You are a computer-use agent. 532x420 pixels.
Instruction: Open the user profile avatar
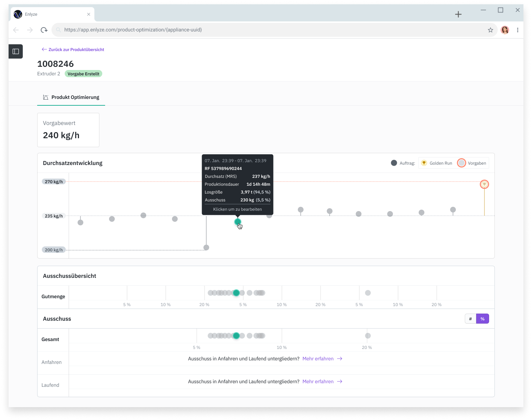[505, 30]
